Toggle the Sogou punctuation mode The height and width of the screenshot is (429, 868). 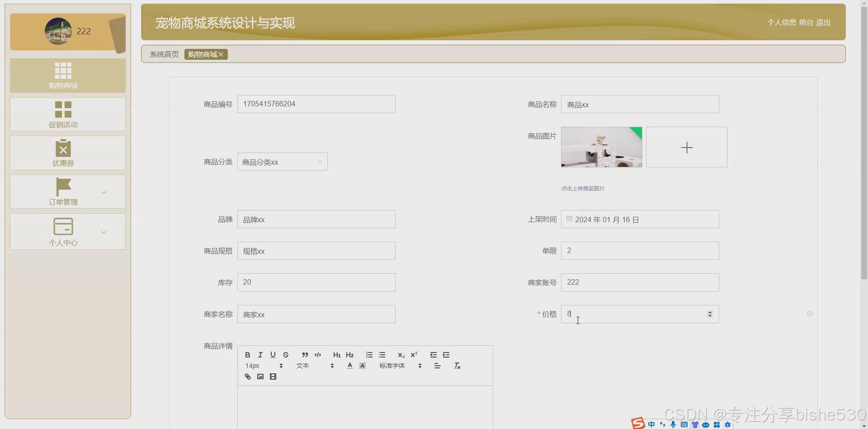pyautogui.click(x=662, y=424)
